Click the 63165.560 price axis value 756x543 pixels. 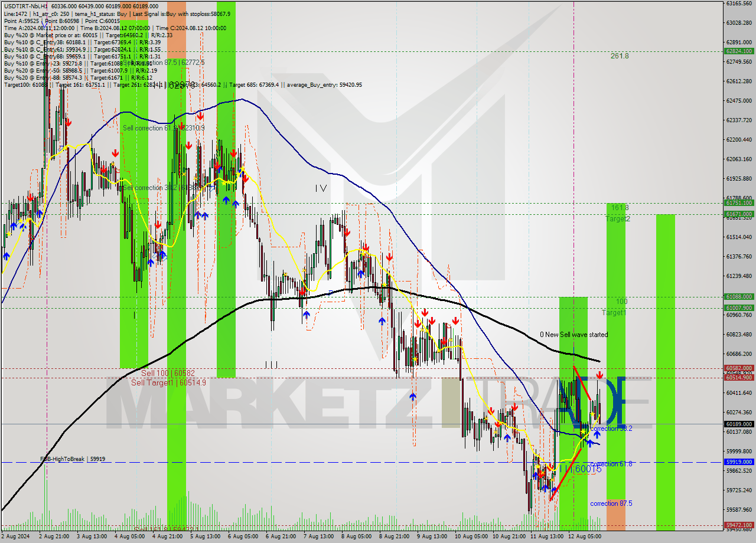pos(739,4)
